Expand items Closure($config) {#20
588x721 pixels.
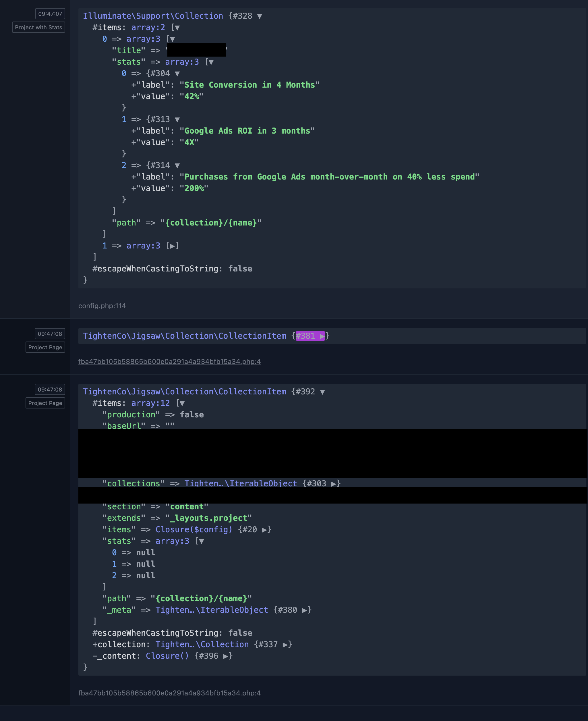point(264,530)
